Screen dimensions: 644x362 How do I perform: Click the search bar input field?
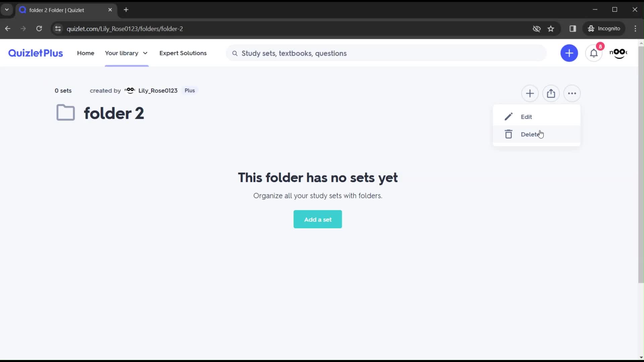(x=294, y=53)
